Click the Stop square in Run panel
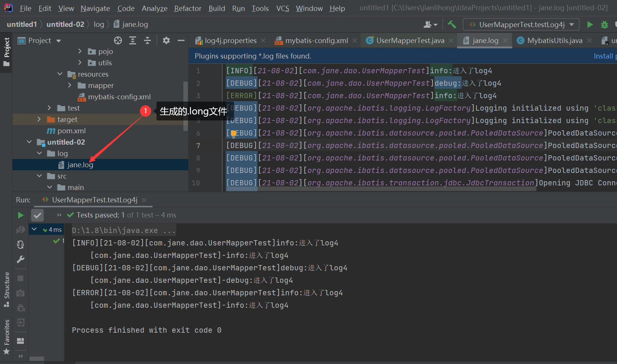 [x=20, y=278]
